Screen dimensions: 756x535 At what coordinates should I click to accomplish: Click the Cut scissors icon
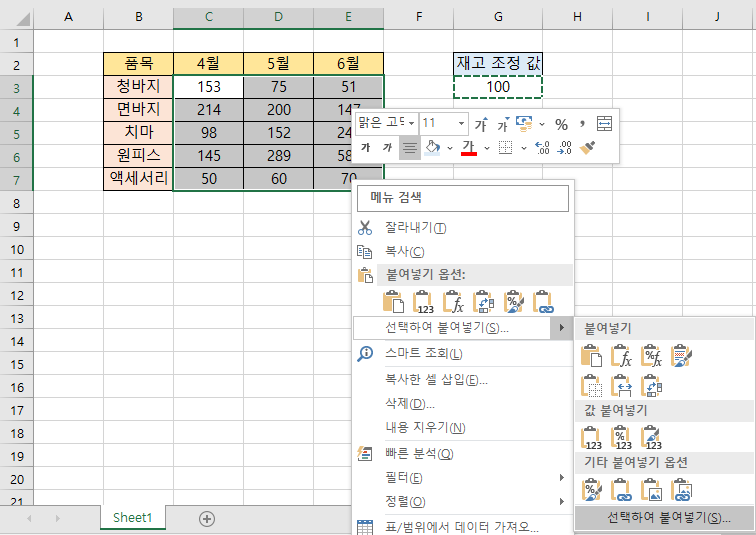coord(365,227)
